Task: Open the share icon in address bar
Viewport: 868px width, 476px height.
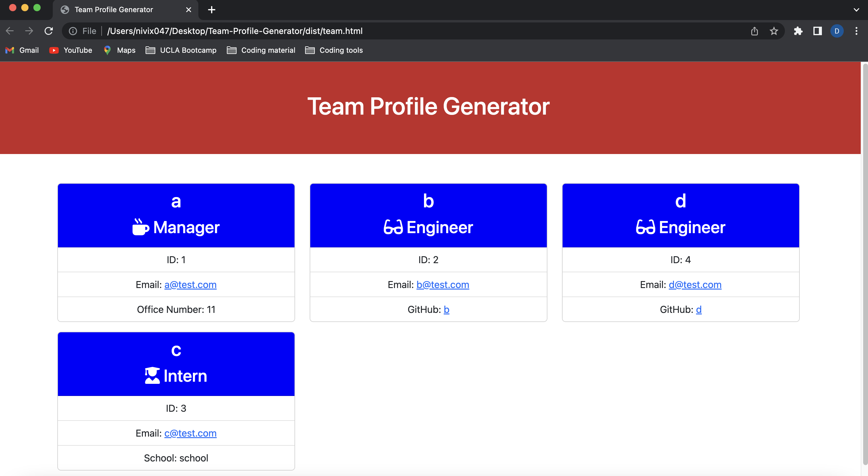Action: (755, 31)
